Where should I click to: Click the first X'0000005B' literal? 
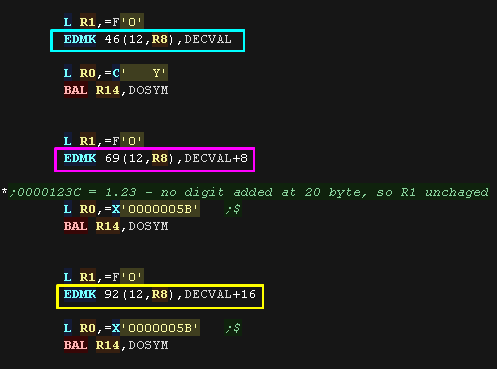click(x=156, y=209)
